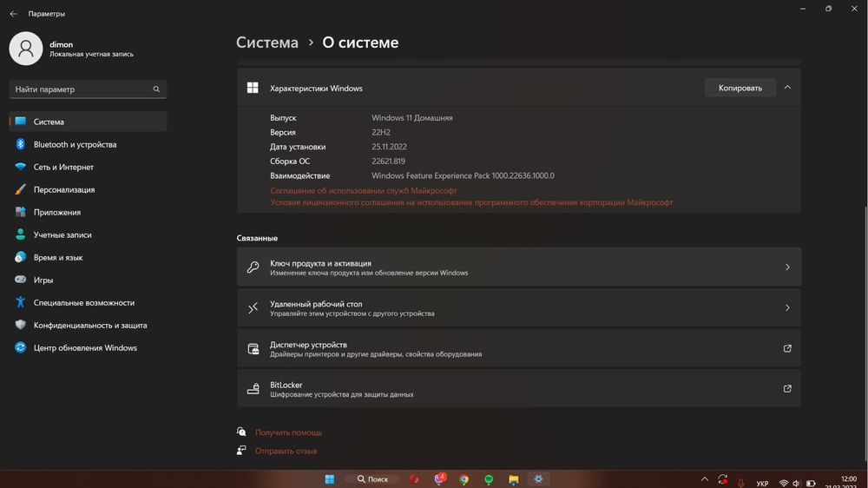
Task: Open Opera browser from taskbar
Action: coord(414,479)
